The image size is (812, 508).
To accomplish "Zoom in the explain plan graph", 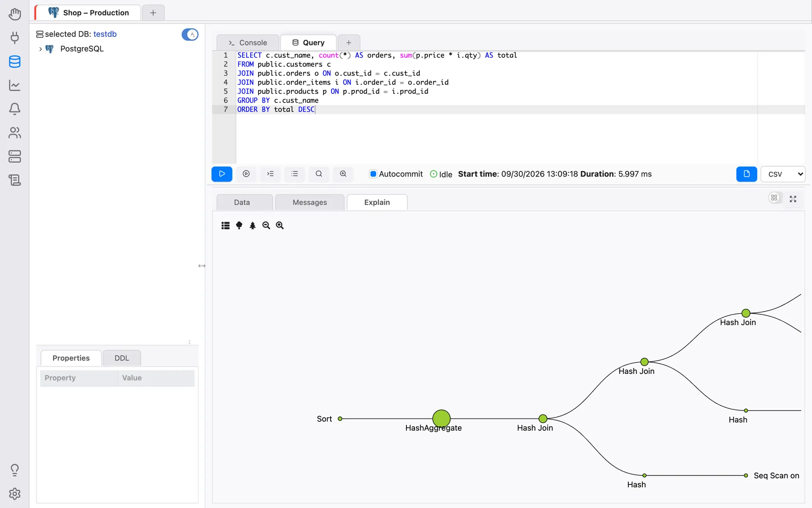I will coord(280,225).
